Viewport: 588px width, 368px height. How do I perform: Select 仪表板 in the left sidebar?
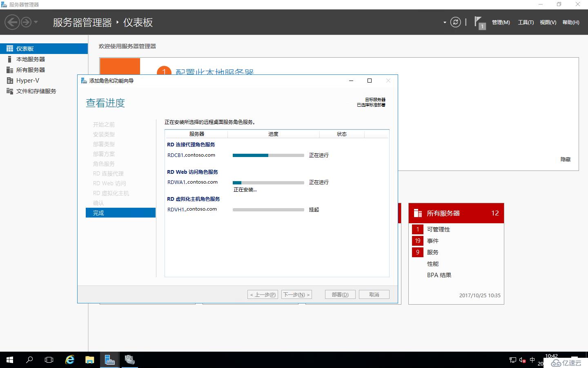coord(44,49)
